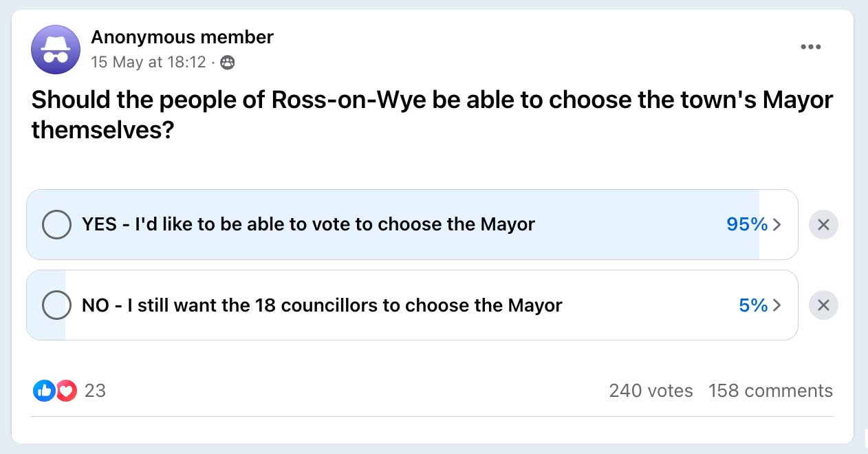Viewport: 868px width, 454px height.
Task: Remove the YES poll option with its X icon
Action: coord(823,224)
